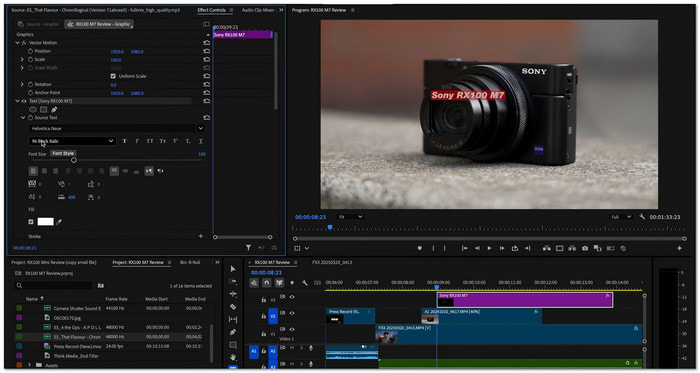
Task: Switch to the Audio Clip Mixer tab
Action: [259, 10]
